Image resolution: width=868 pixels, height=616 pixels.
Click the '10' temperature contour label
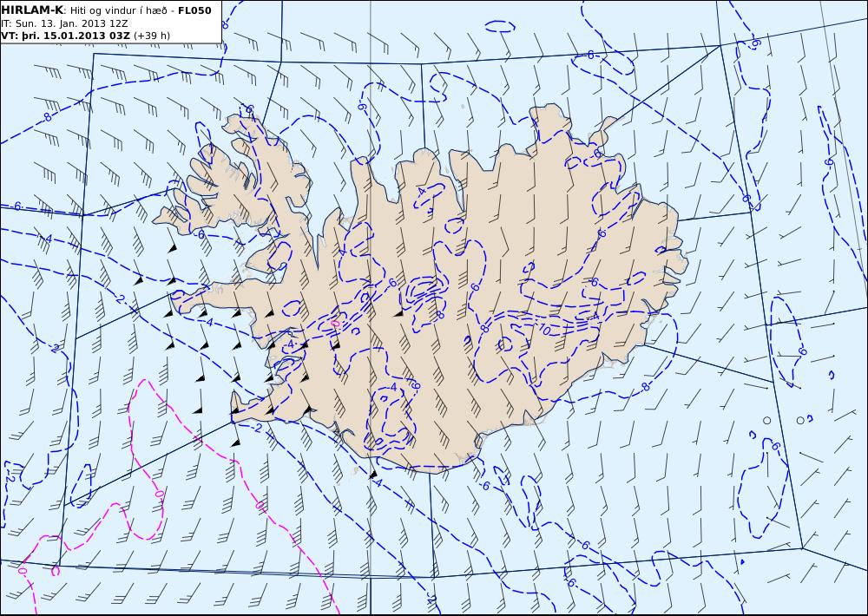pyautogui.click(x=545, y=331)
